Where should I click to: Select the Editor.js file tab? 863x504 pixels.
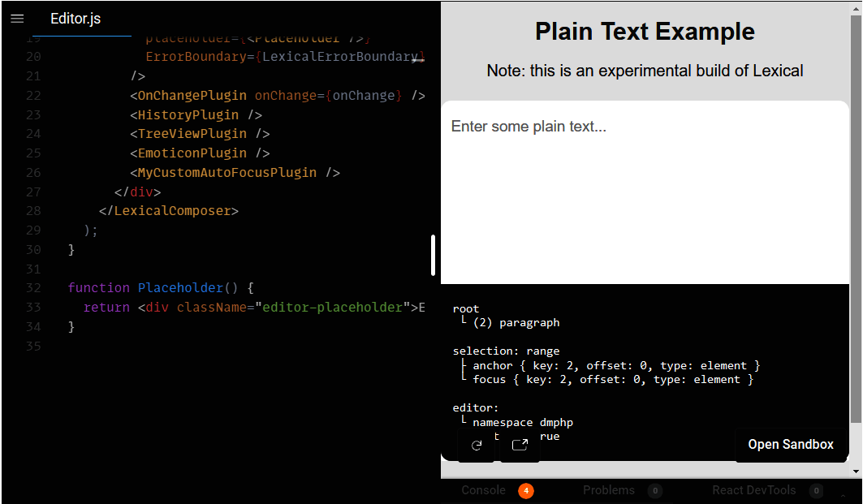point(76,19)
